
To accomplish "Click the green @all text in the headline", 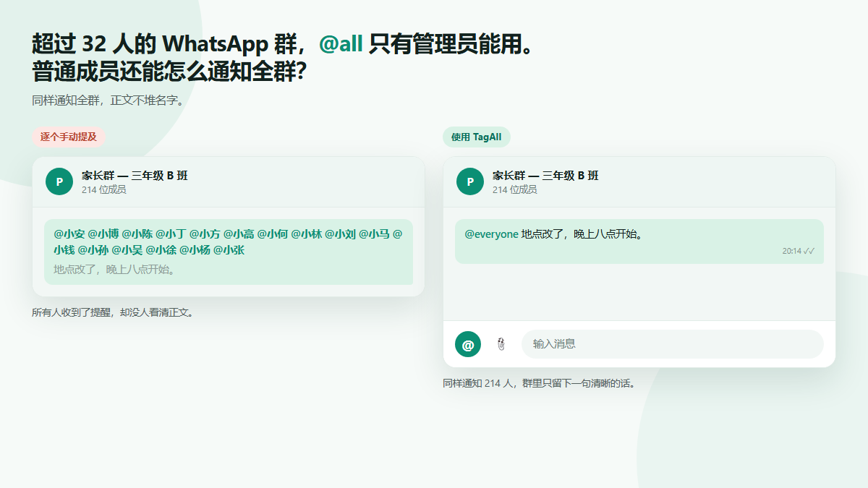I will pyautogui.click(x=341, y=44).
